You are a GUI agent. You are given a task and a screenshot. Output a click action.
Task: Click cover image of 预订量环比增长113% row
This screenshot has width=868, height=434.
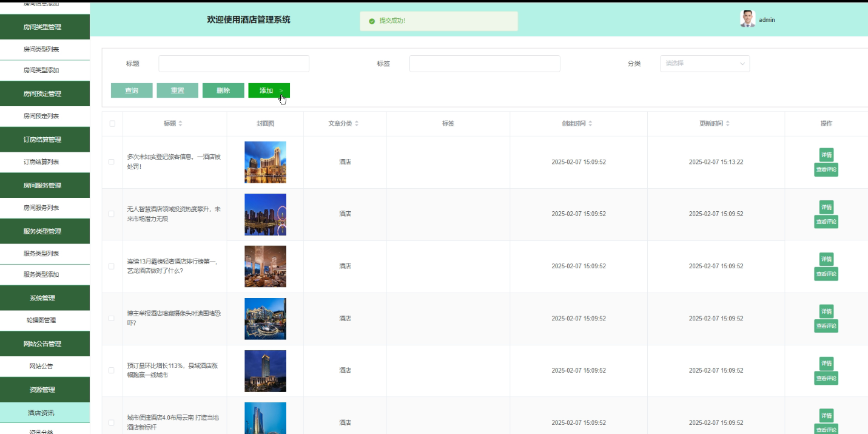pyautogui.click(x=265, y=371)
